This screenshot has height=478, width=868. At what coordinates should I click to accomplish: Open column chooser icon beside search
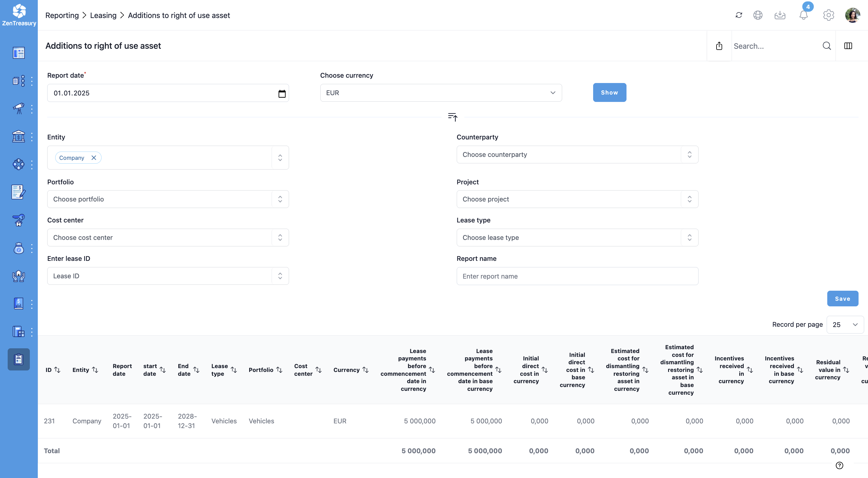[x=848, y=46]
